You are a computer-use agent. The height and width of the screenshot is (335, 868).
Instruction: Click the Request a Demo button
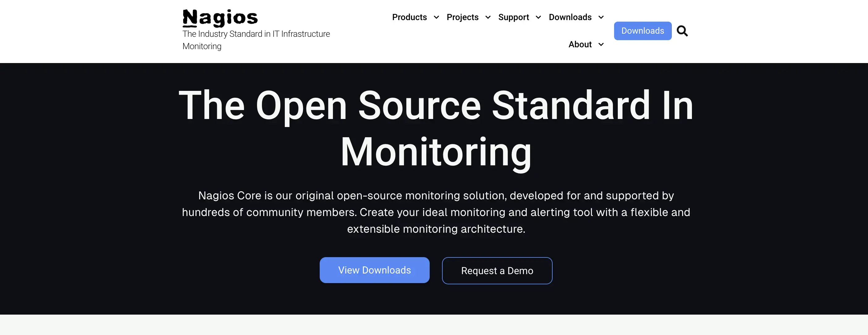497,271
